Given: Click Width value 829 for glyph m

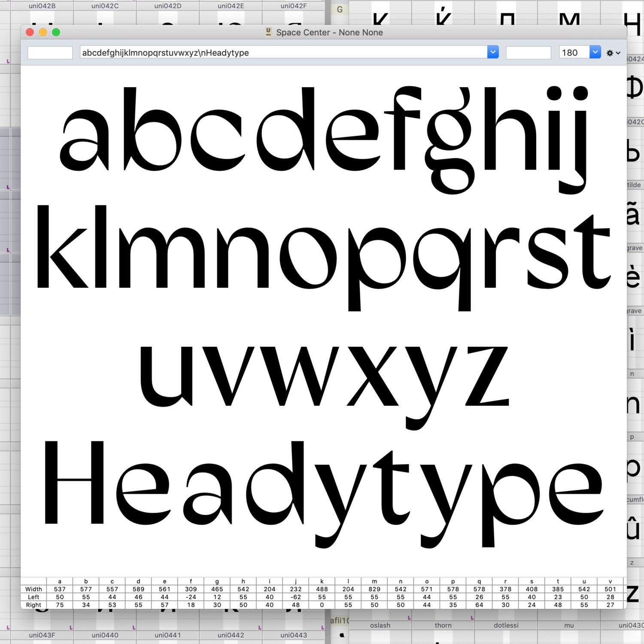Looking at the screenshot, I should (374, 589).
